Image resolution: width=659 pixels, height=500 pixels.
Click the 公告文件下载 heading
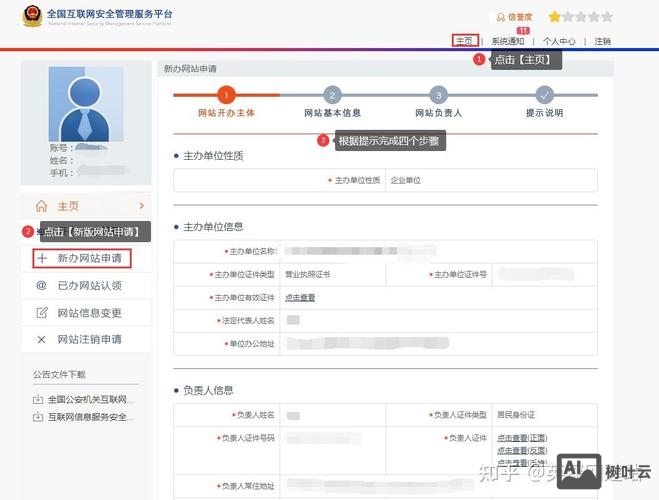pyautogui.click(x=59, y=374)
